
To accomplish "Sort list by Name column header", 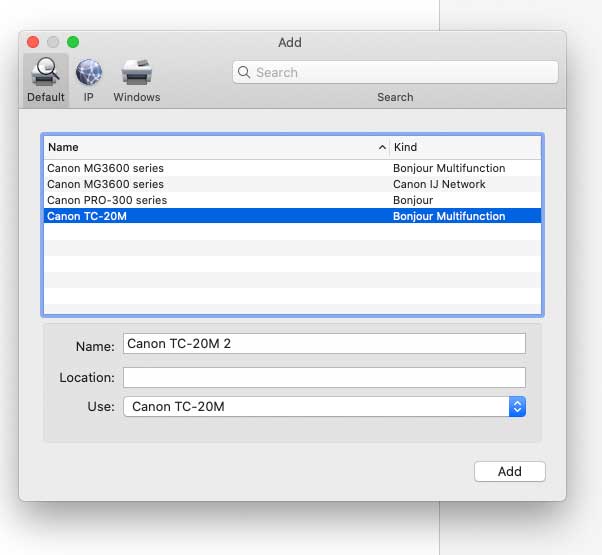I will [216, 147].
